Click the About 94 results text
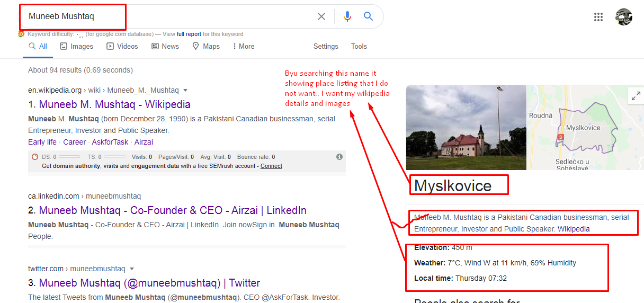Image resolution: width=644 pixels, height=303 pixels. 80,70
